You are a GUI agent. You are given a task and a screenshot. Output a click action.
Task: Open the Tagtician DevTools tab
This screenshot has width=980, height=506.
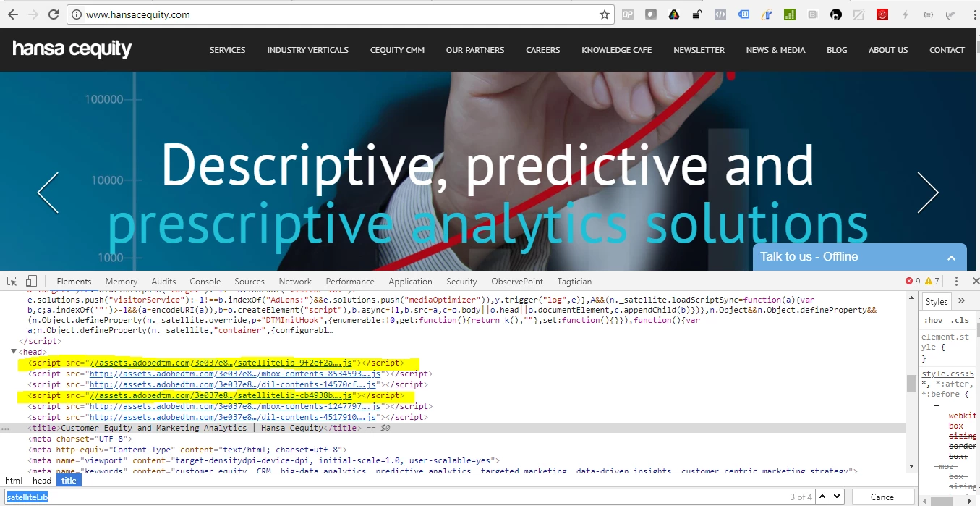click(x=574, y=282)
